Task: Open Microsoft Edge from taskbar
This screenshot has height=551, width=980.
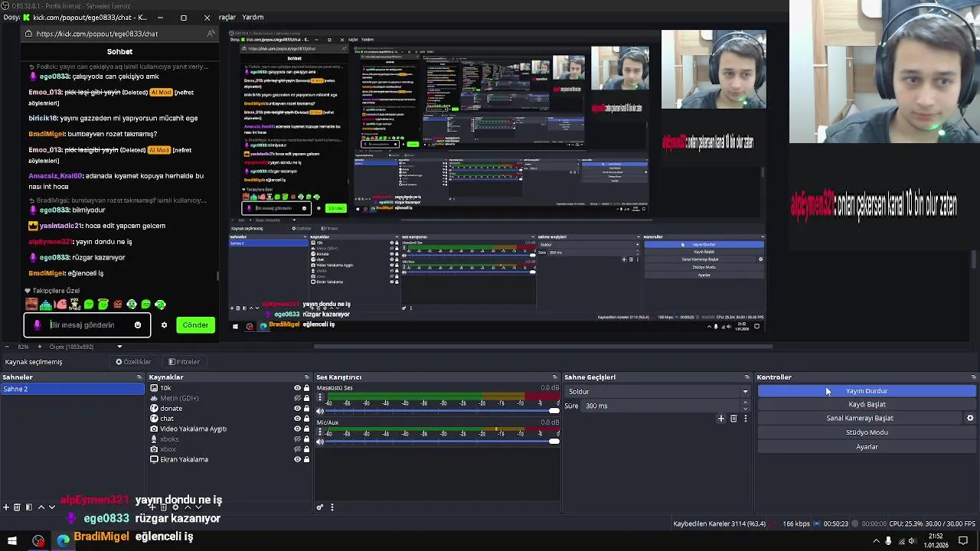Action: [64, 541]
